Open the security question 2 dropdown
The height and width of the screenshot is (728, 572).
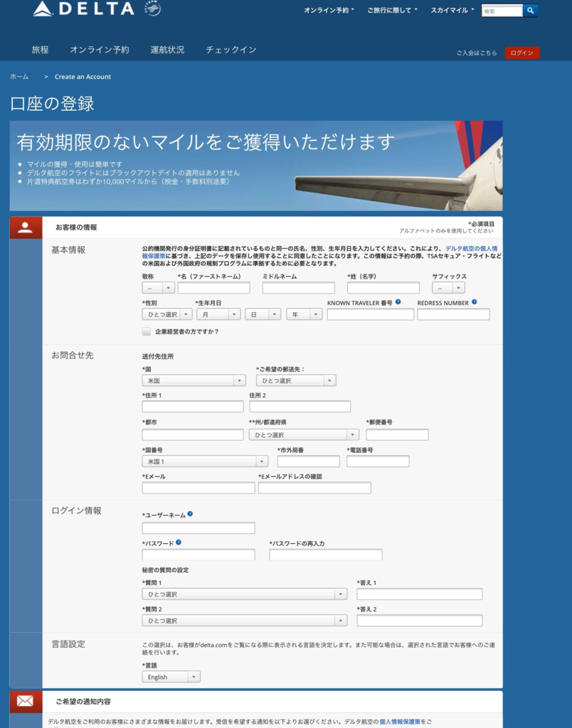[245, 621]
